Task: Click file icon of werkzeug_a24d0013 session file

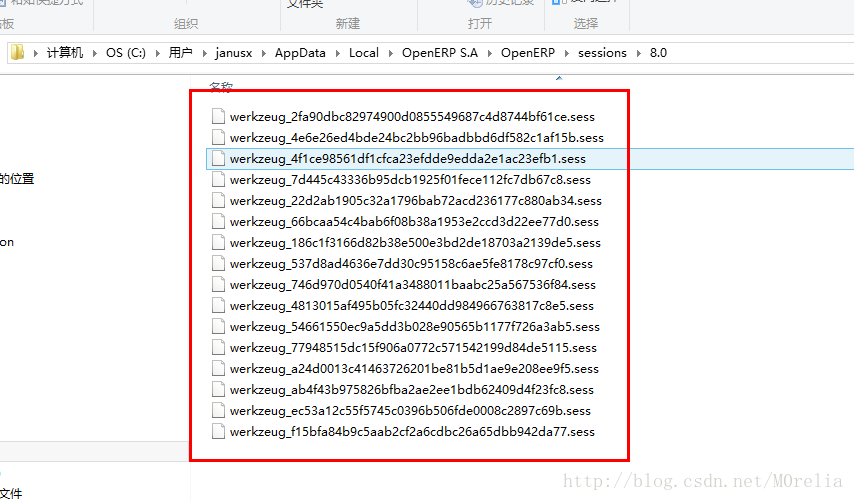Action: (219, 369)
